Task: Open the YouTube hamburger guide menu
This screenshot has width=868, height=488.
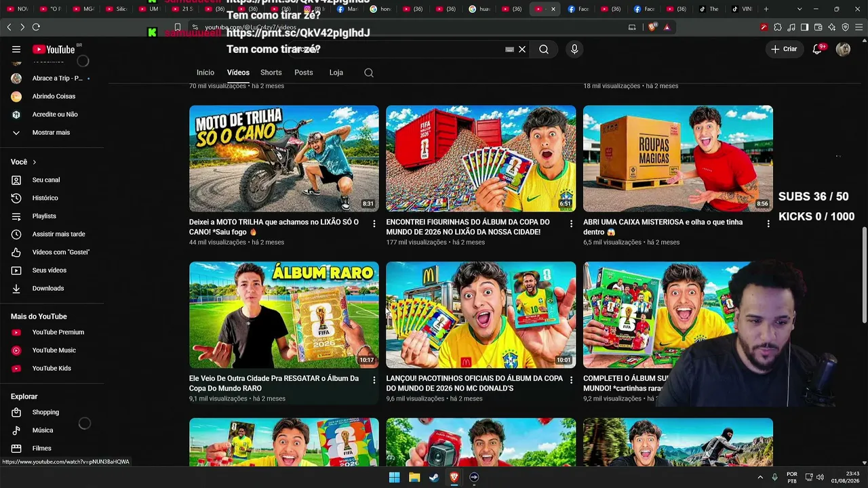Action: click(x=16, y=49)
